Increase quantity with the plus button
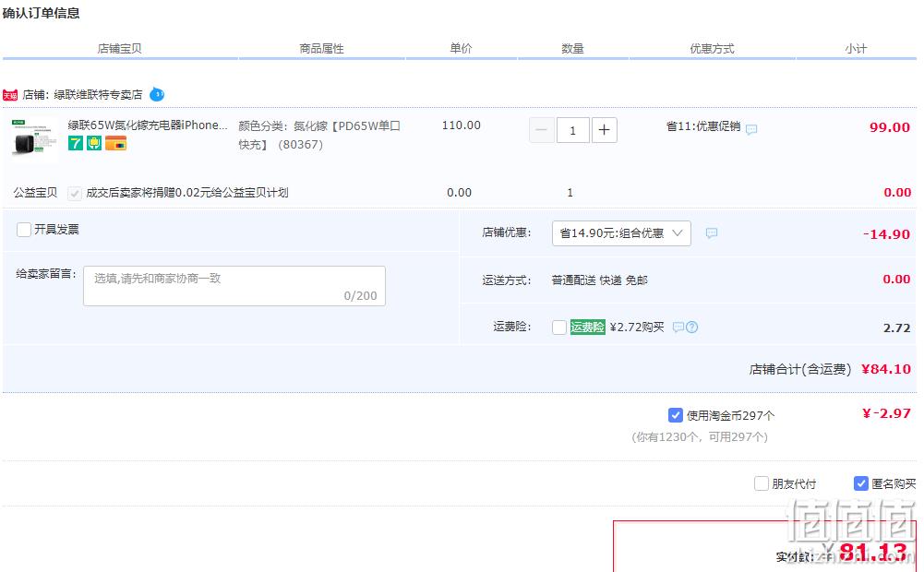Screen dimensions: 924x572 tap(604, 130)
